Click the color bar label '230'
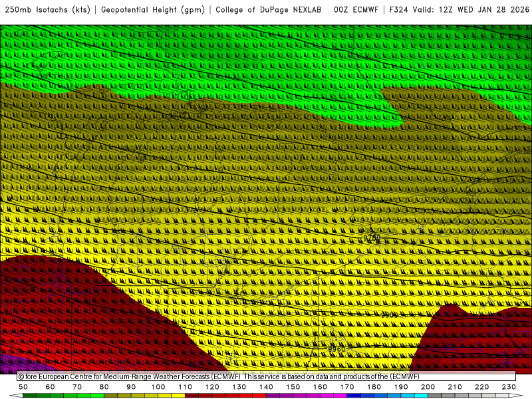This screenshot has width=532, height=399. pyautogui.click(x=509, y=387)
